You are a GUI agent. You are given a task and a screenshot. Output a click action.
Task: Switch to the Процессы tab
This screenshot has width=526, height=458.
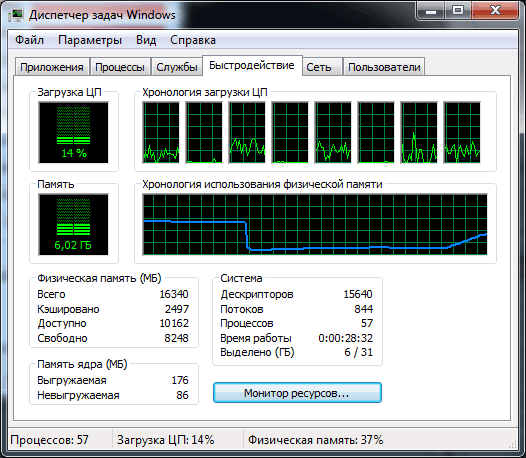pos(120,67)
